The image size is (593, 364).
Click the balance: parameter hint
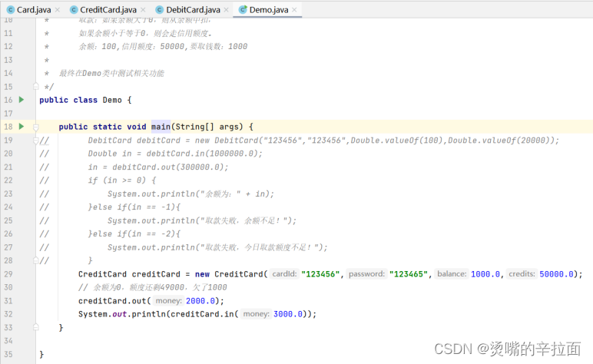click(x=452, y=274)
